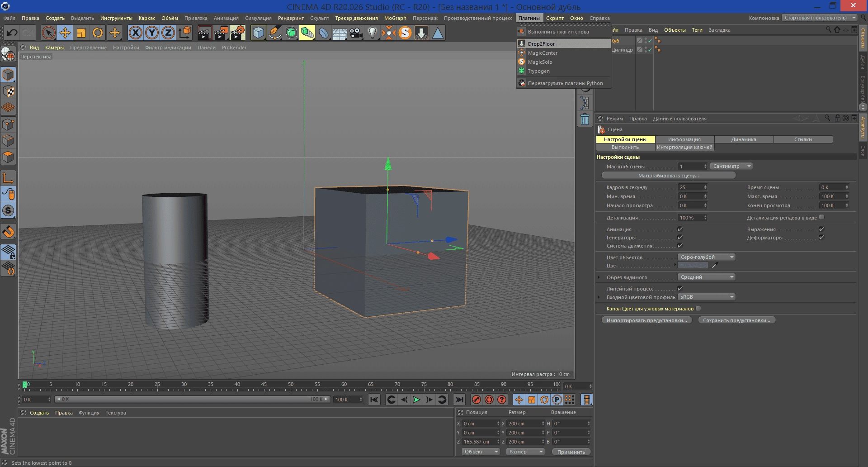Click the Snap S icon in left toolbar
This screenshot has width=868, height=467.
[8, 211]
